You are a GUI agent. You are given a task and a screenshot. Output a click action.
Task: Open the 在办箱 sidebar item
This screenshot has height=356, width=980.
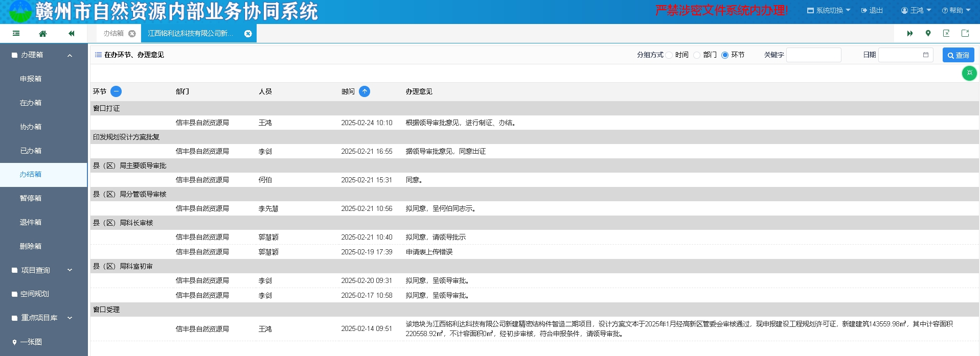pos(31,103)
